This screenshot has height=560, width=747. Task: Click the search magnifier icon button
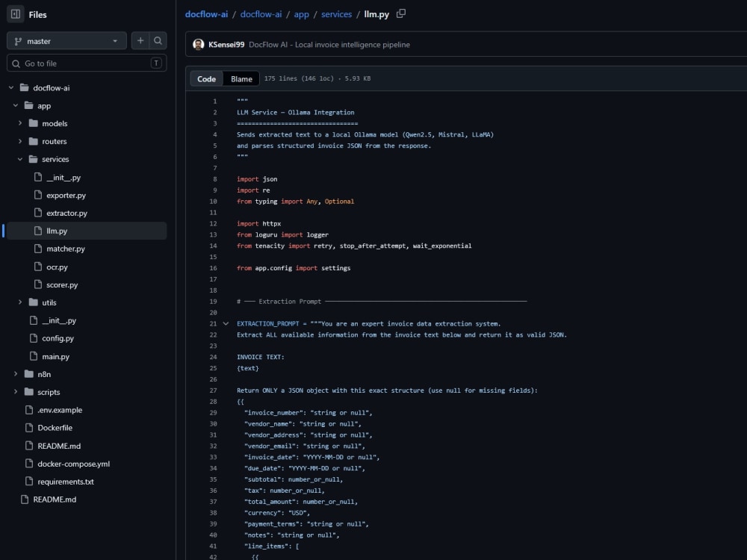pyautogui.click(x=158, y=41)
